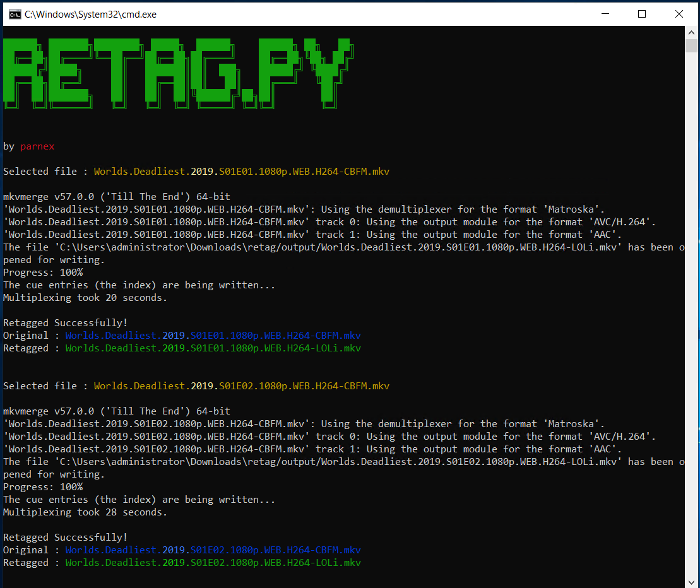Click the S01E01 track 1 'AAC' line

click(312, 235)
